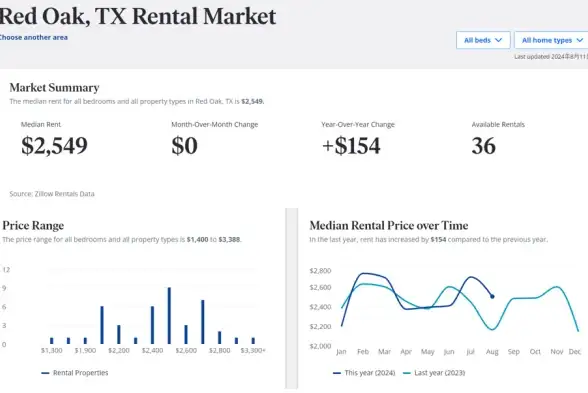Click the tallest bar in Price Range chart
The width and height of the screenshot is (588, 393).
coord(169,316)
